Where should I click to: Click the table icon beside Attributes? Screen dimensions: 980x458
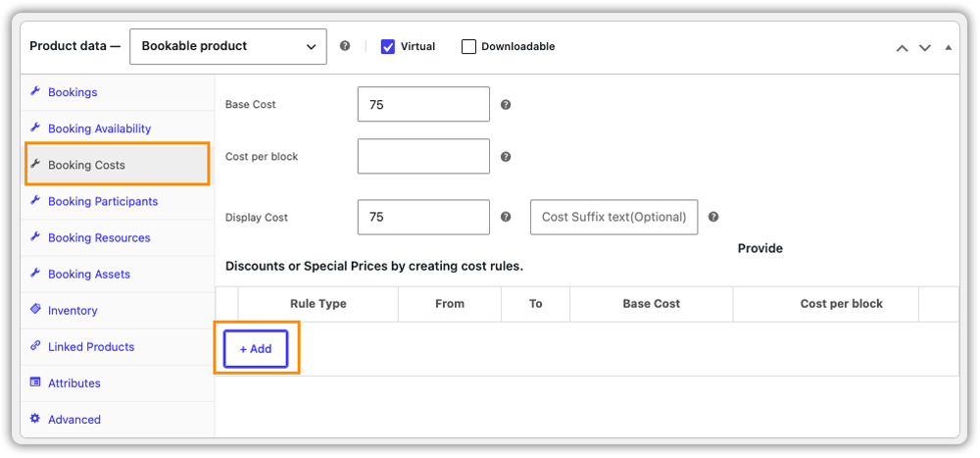(x=35, y=382)
